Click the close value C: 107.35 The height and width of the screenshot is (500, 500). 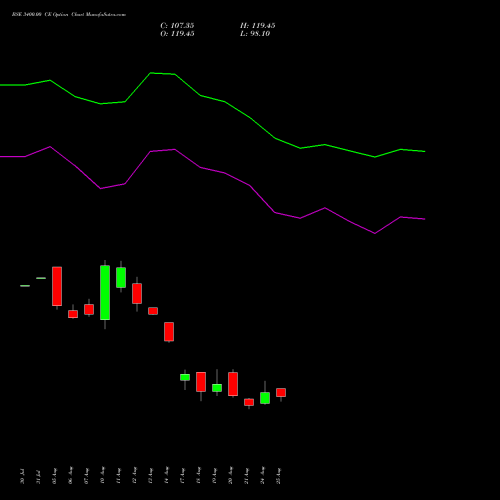point(177,26)
